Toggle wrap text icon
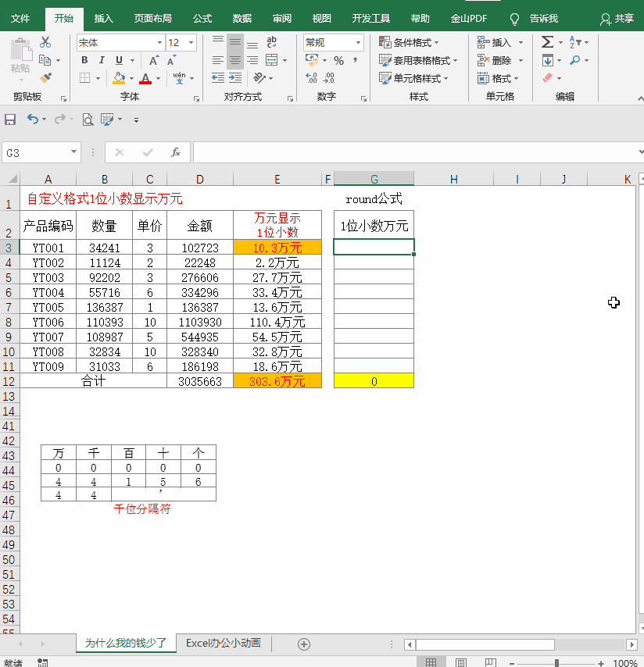This screenshot has height=667, width=644. click(271, 42)
